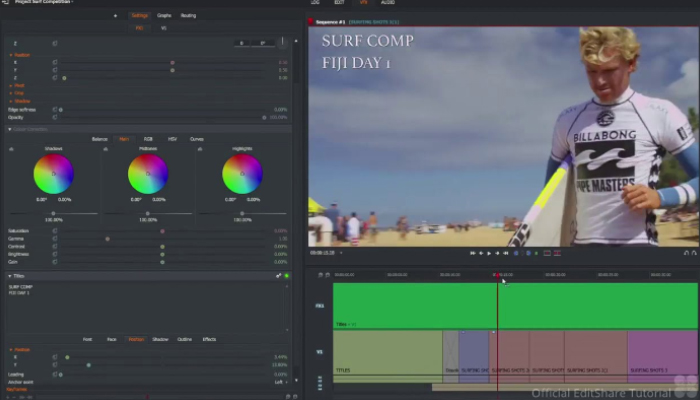Click the keyframe icon beside Brightness
Viewport: 700px width, 400px height.
tap(55, 253)
